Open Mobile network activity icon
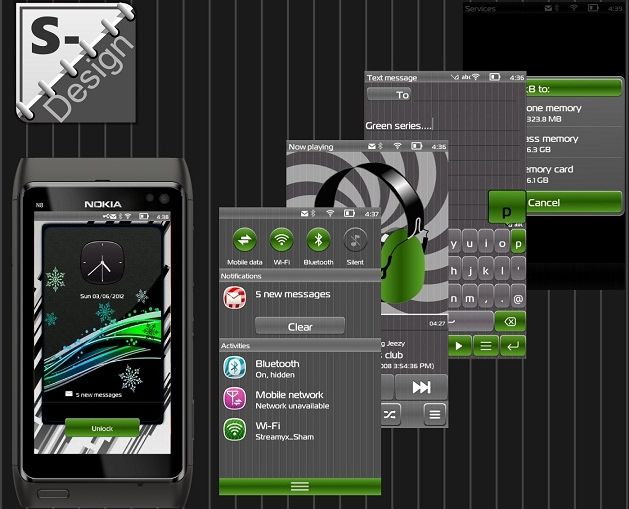 [x=235, y=398]
